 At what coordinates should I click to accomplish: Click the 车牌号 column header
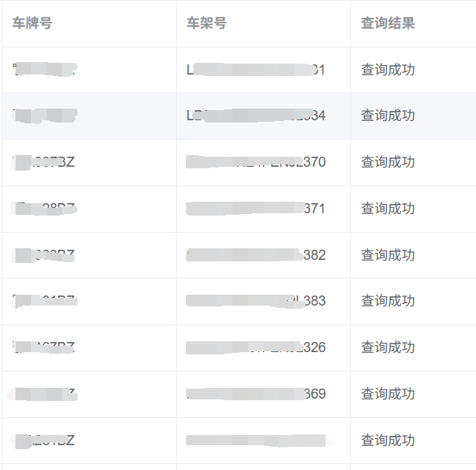(x=33, y=23)
